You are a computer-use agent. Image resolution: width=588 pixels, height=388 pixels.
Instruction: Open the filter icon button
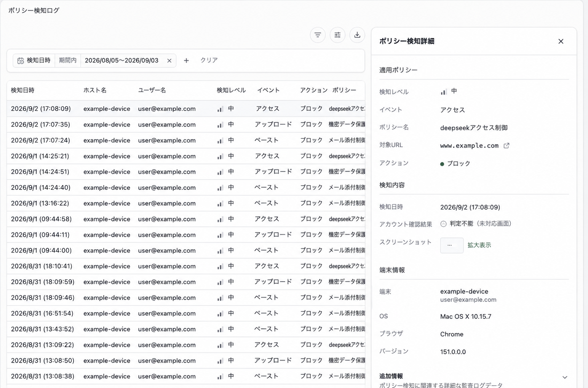[318, 35]
